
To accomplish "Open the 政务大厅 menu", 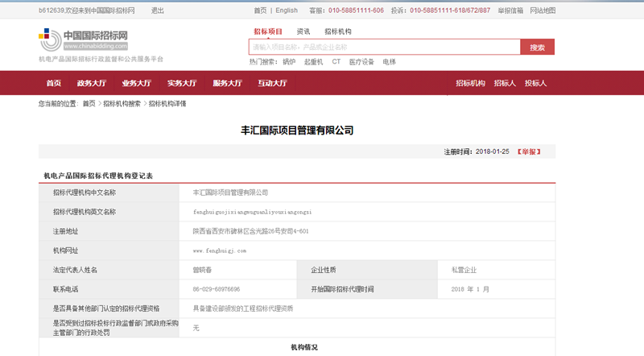I will pos(92,83).
